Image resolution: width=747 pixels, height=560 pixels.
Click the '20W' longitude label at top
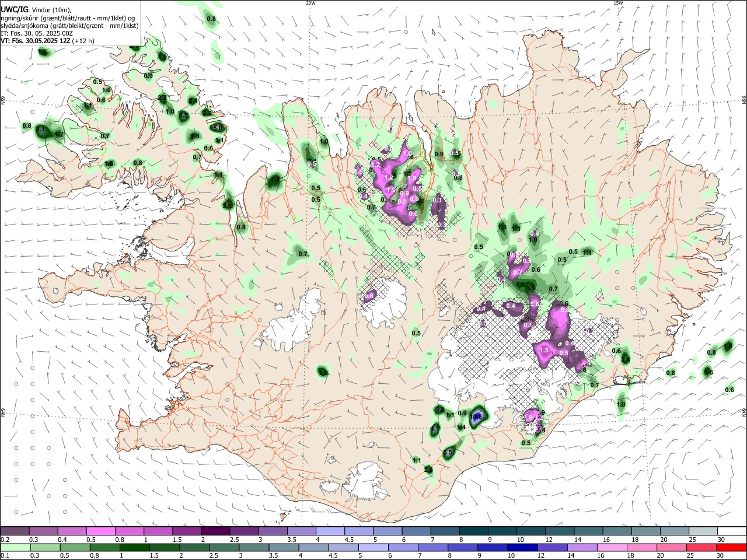point(310,3)
